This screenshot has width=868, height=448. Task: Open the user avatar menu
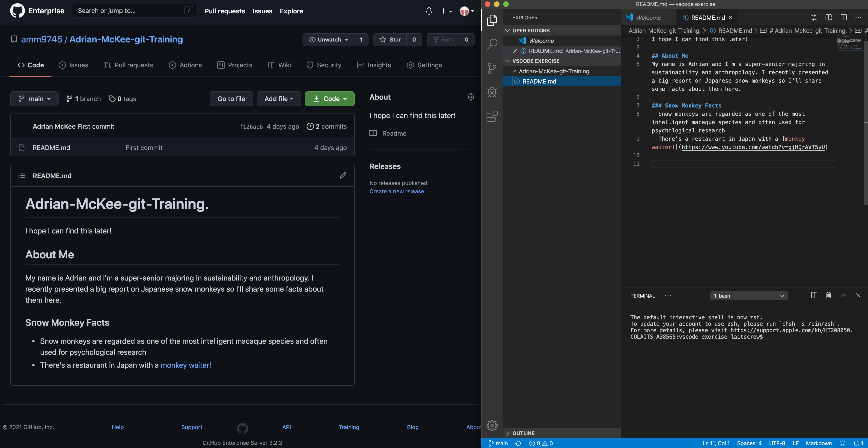coord(467,11)
